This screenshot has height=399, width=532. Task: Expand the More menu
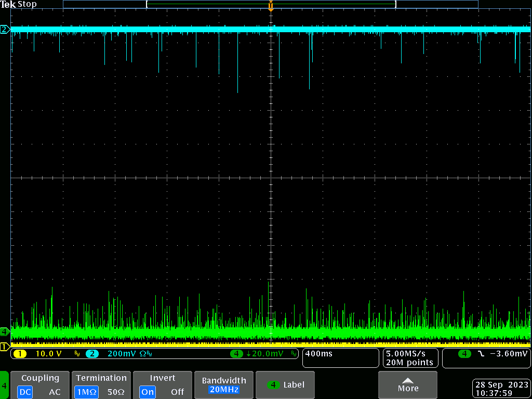(x=408, y=385)
